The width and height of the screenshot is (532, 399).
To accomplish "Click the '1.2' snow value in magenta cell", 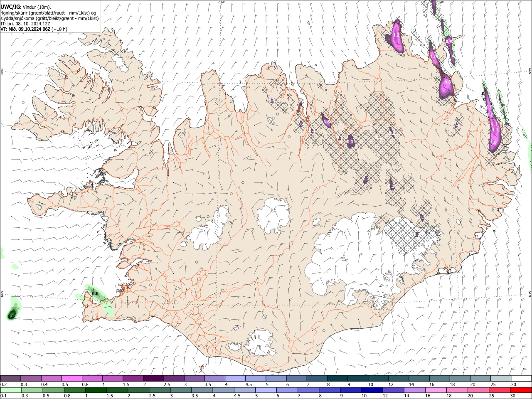I will (396, 36).
